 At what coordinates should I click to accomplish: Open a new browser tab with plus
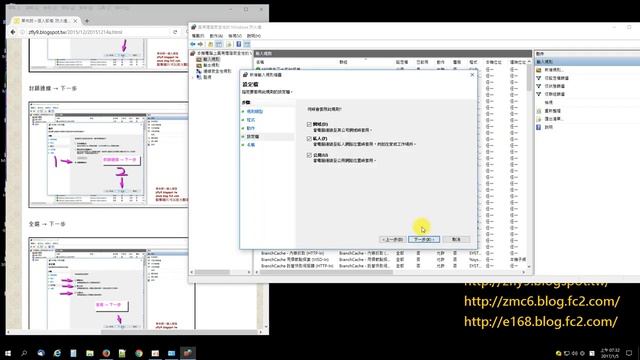point(87,20)
